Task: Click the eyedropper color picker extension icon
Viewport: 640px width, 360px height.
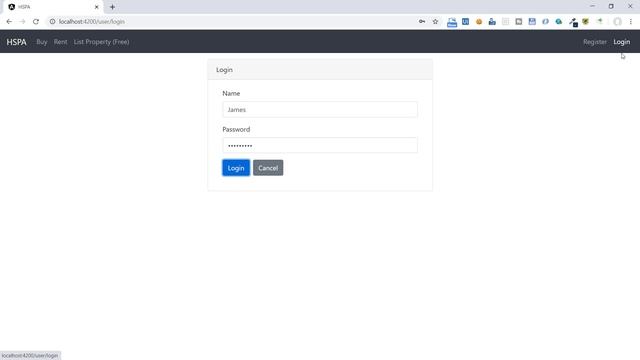Action: pyautogui.click(x=573, y=22)
